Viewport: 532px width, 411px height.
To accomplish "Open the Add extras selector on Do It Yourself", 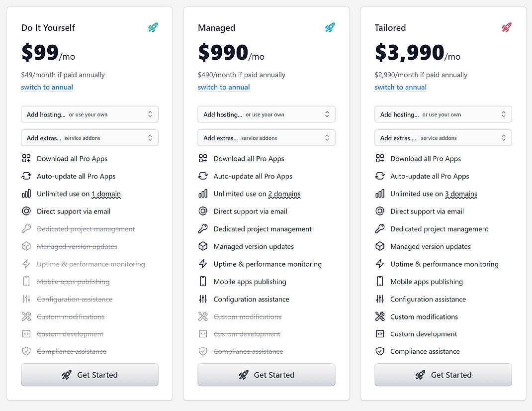I will tap(89, 137).
